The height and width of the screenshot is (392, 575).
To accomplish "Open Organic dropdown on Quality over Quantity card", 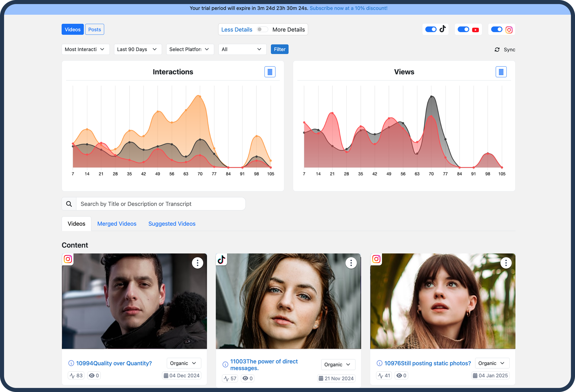I will point(184,363).
